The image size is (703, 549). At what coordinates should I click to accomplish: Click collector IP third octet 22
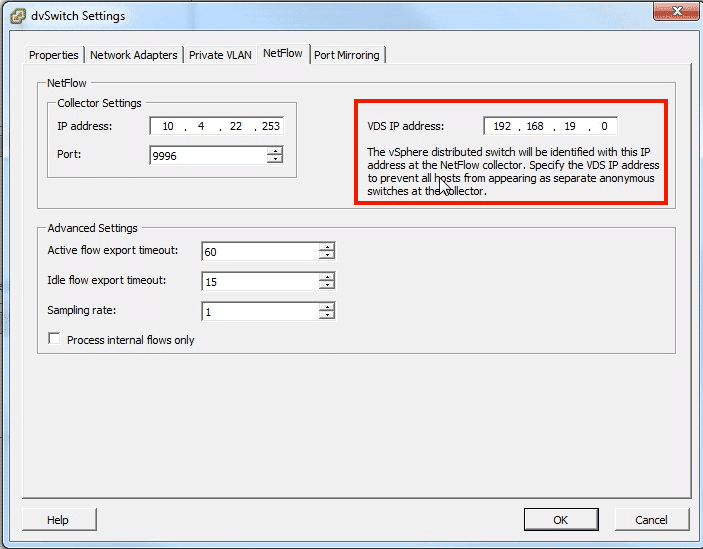236,126
